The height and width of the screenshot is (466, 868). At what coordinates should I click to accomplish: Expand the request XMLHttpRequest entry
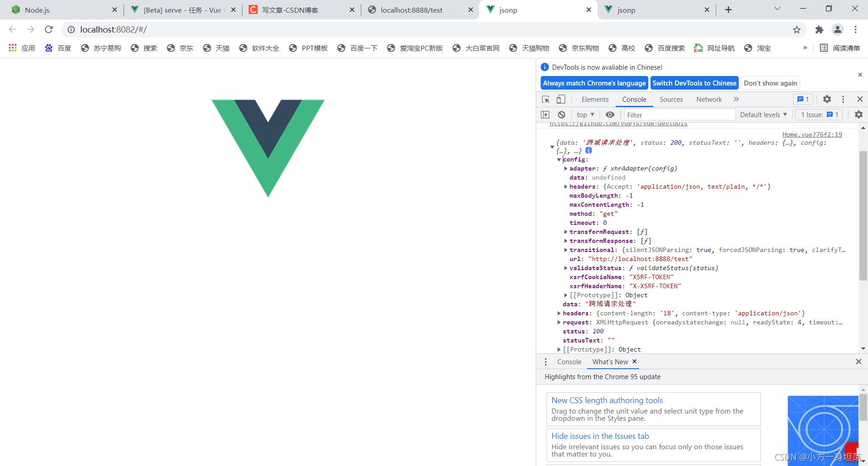pos(559,323)
